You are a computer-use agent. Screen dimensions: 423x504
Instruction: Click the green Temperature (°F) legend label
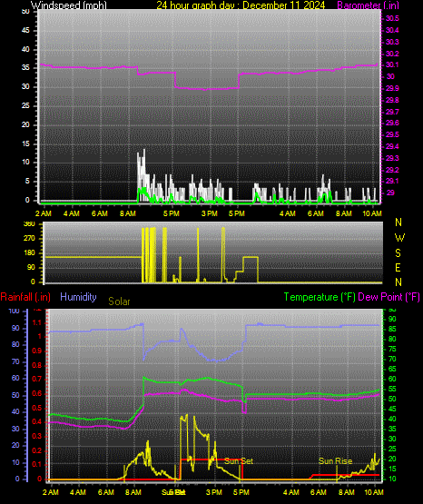[x=320, y=297]
